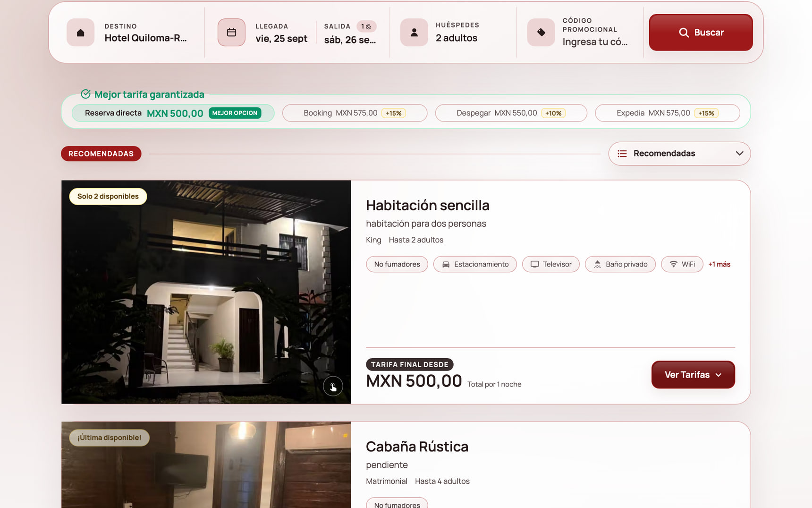Click the 1 night moon badge
The height and width of the screenshot is (508, 812).
click(366, 26)
